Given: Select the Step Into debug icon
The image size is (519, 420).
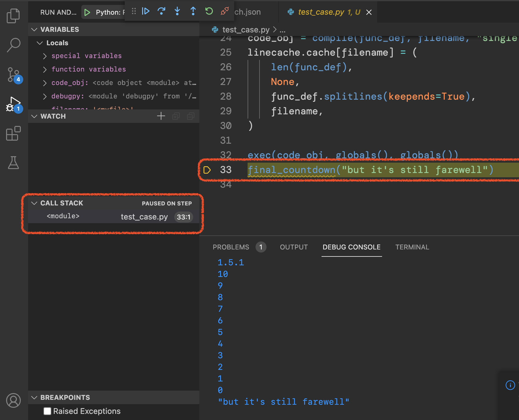Looking at the screenshot, I should pyautogui.click(x=177, y=12).
